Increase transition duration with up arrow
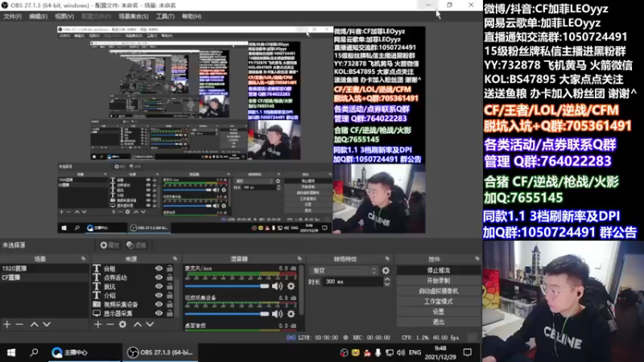This screenshot has width=644, height=362. pyautogui.click(x=387, y=279)
